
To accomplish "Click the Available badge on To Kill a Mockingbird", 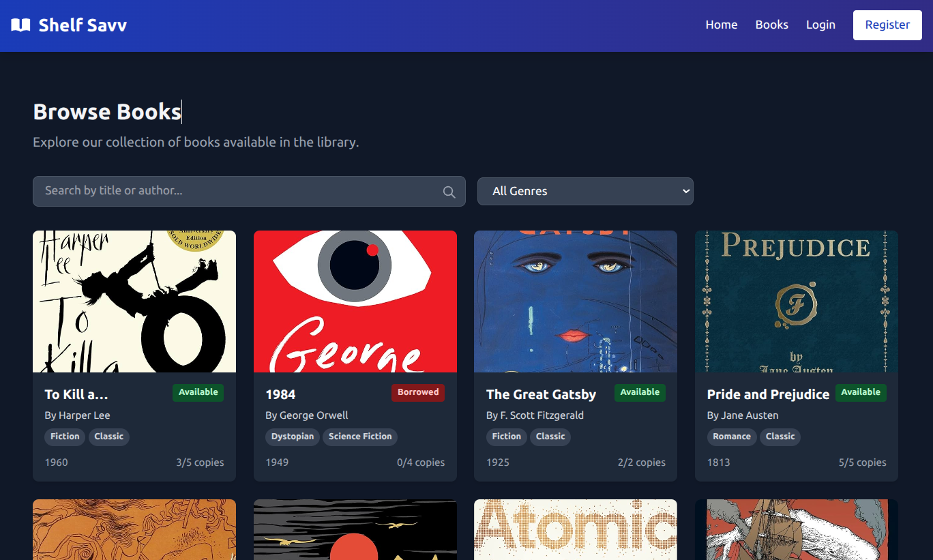I will coord(198,392).
